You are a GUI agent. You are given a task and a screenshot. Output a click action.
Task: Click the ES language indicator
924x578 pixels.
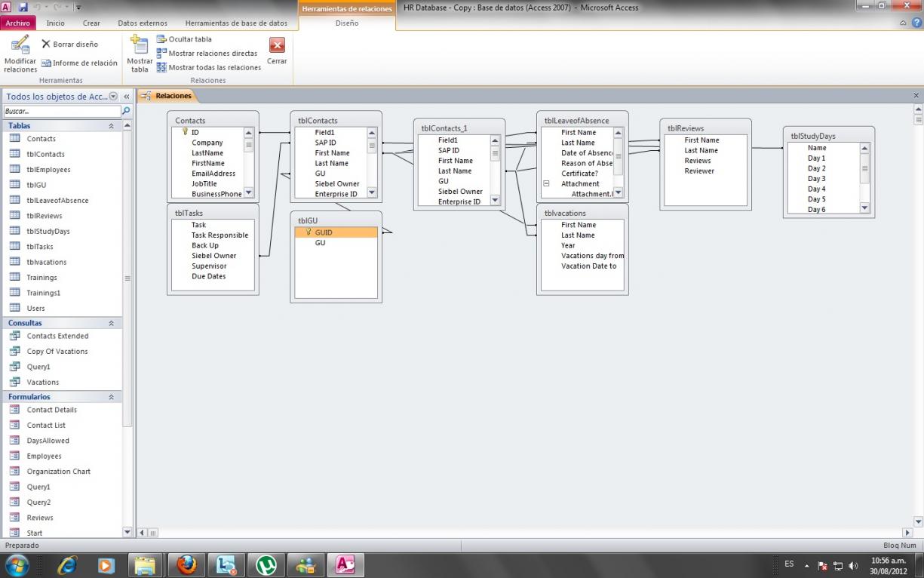point(789,564)
